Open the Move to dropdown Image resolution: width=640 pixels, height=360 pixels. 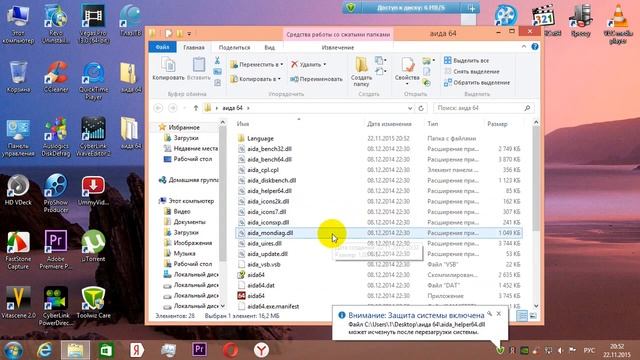[256, 64]
